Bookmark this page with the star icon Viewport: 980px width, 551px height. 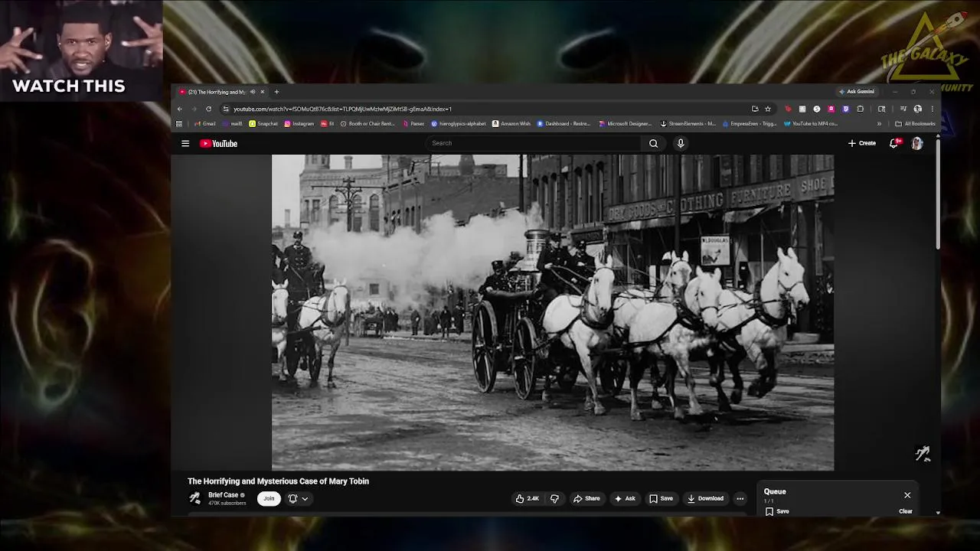click(x=768, y=109)
